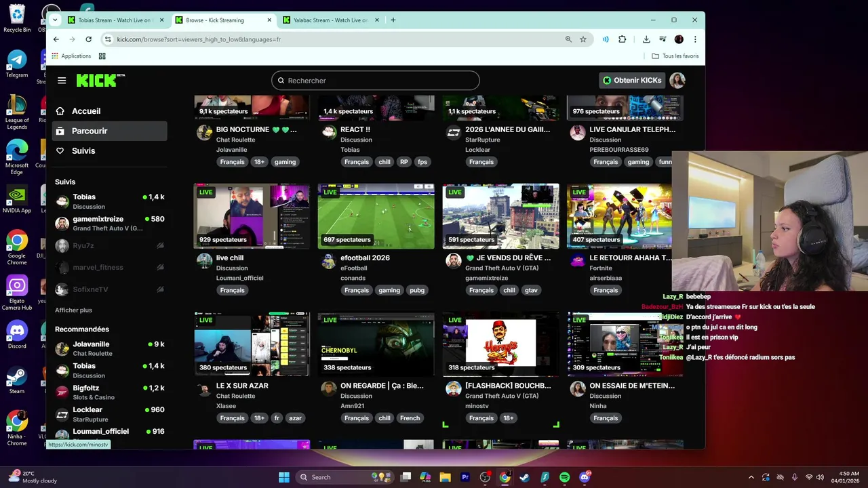Open the media control icon in Chrome
Viewport: 868px width, 488px height.
pos(663,39)
